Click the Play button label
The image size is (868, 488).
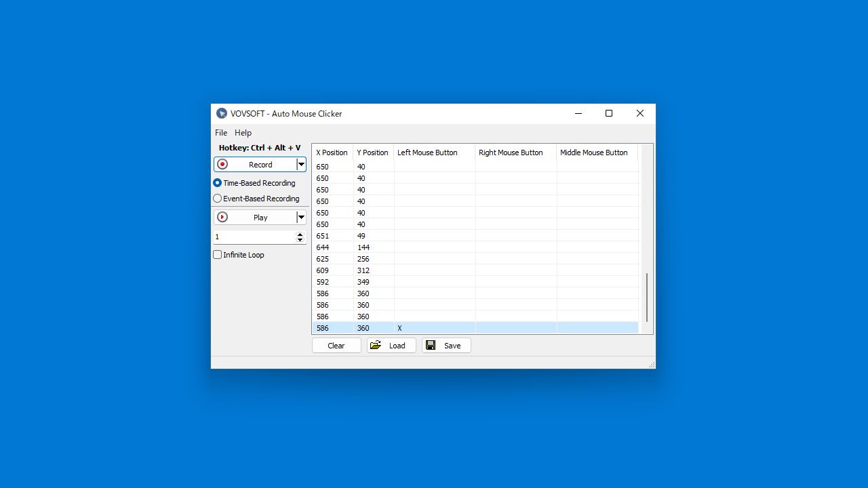(260, 218)
